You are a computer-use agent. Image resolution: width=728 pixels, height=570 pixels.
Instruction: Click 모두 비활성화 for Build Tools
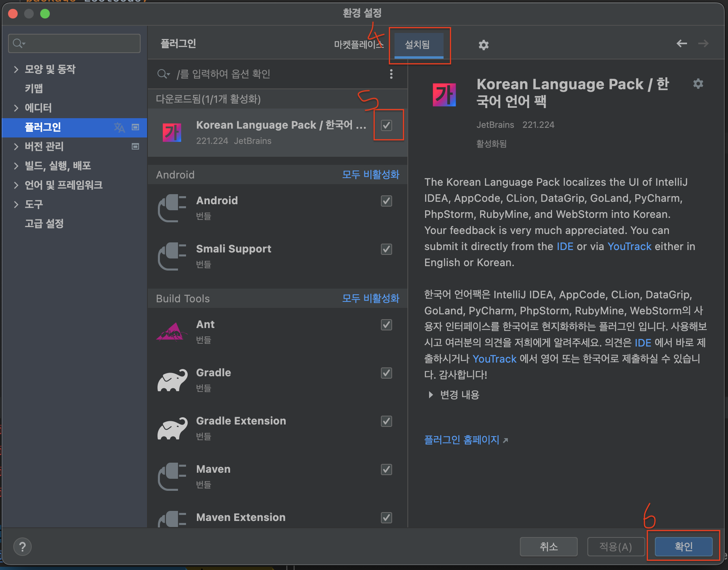pos(370,298)
